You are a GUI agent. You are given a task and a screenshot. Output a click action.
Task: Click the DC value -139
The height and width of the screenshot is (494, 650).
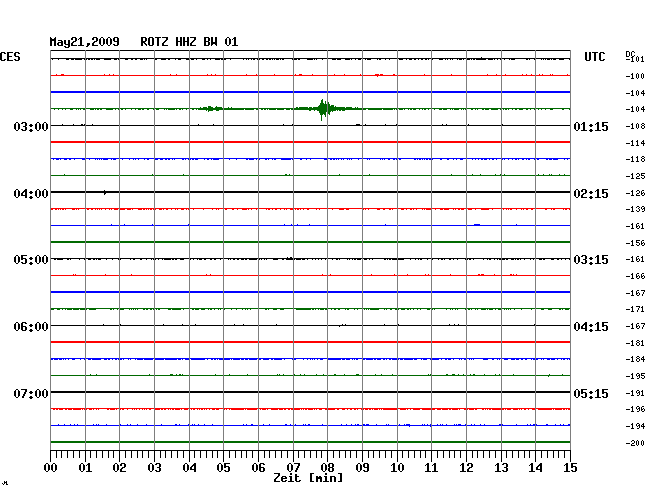(x=635, y=209)
